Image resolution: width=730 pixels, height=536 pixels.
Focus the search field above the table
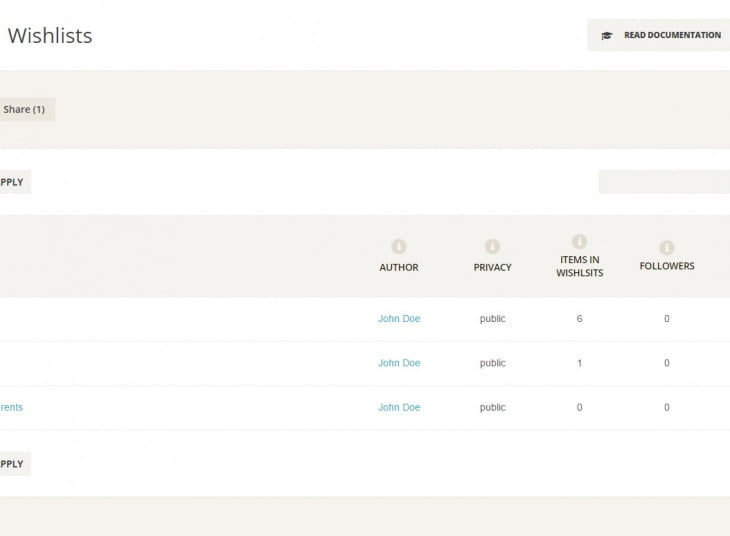663,182
